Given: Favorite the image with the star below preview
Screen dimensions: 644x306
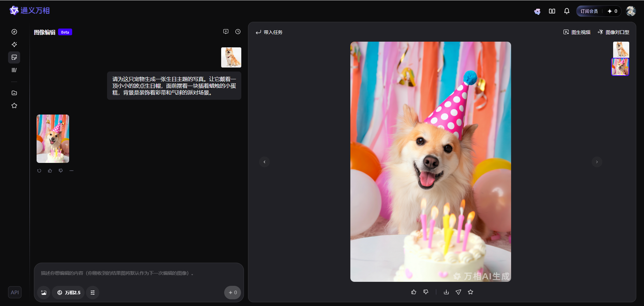Looking at the screenshot, I should [470, 292].
